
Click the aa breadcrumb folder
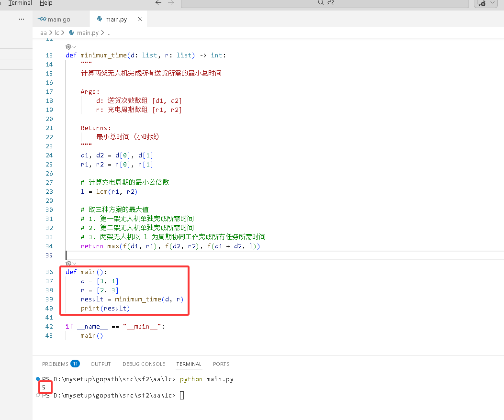[x=44, y=33]
